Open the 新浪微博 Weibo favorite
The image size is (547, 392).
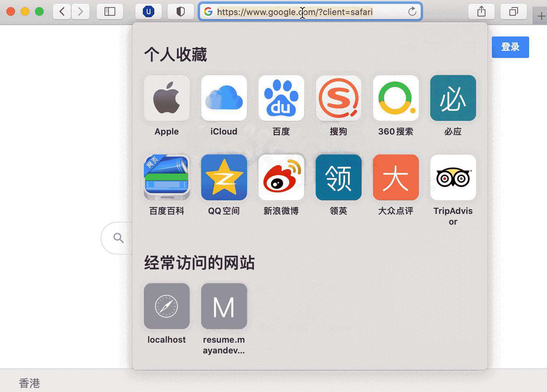coord(281,177)
